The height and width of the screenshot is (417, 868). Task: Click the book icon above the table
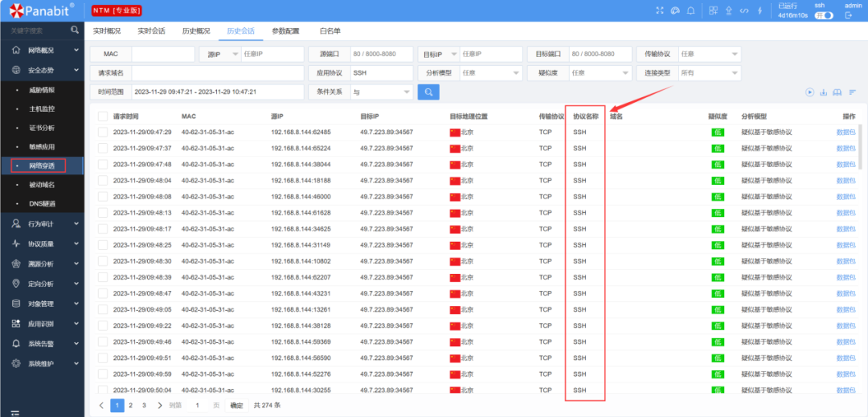tap(837, 92)
